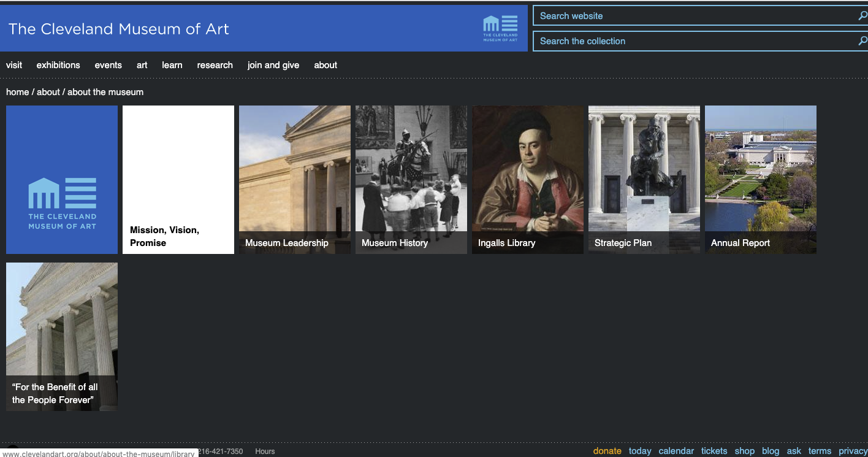Open the Annual Report tile
The height and width of the screenshot is (457, 868).
click(761, 180)
